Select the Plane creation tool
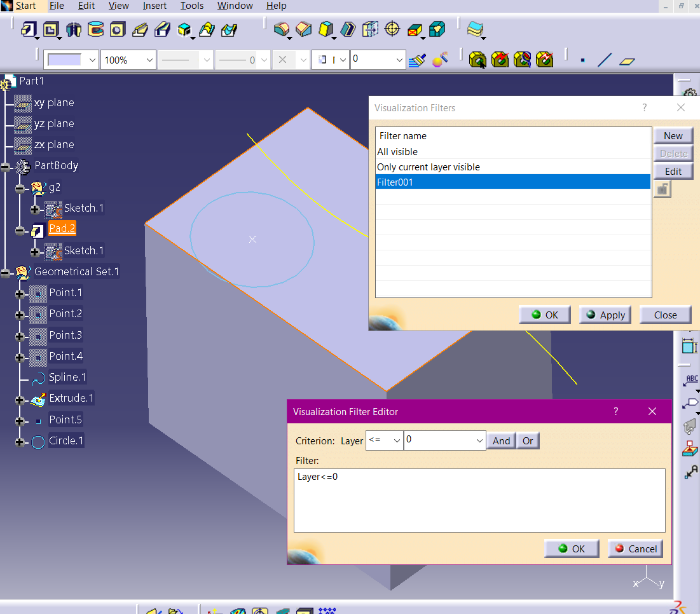 (628, 61)
